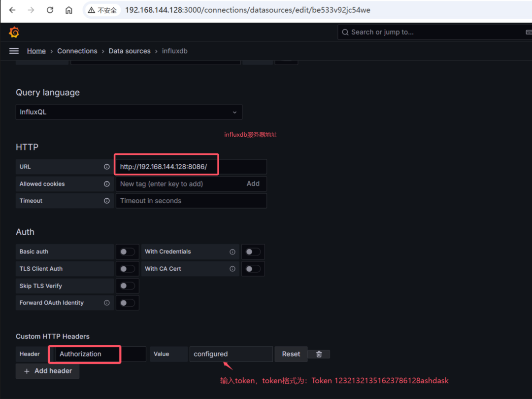Screen dimensions: 532x399
Task: Click the Add header button
Action: pos(47,371)
